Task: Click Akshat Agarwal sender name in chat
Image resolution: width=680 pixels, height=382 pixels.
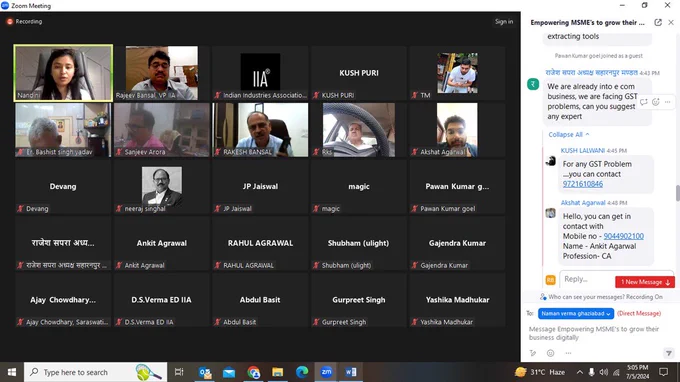Action: pos(582,202)
